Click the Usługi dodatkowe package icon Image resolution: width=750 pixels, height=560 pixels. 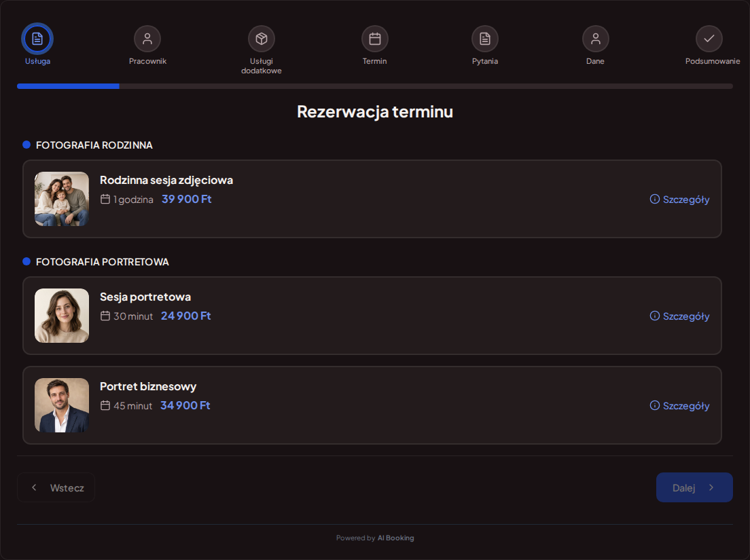point(261,39)
